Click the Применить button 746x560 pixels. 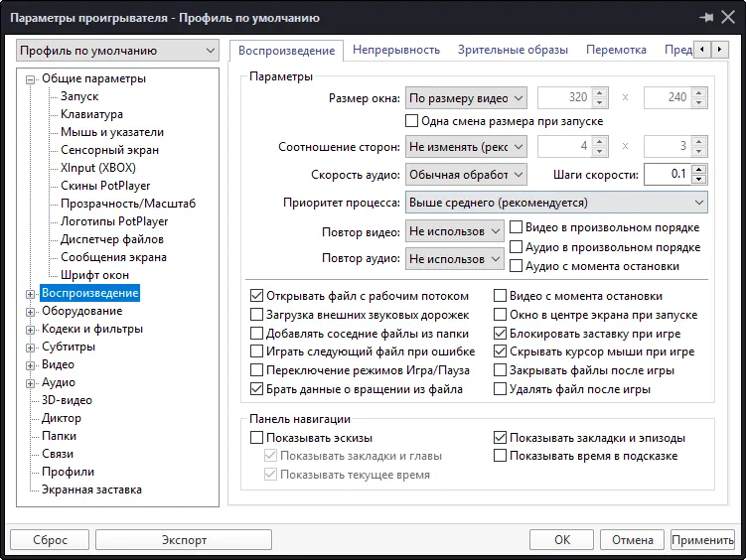[x=702, y=540]
